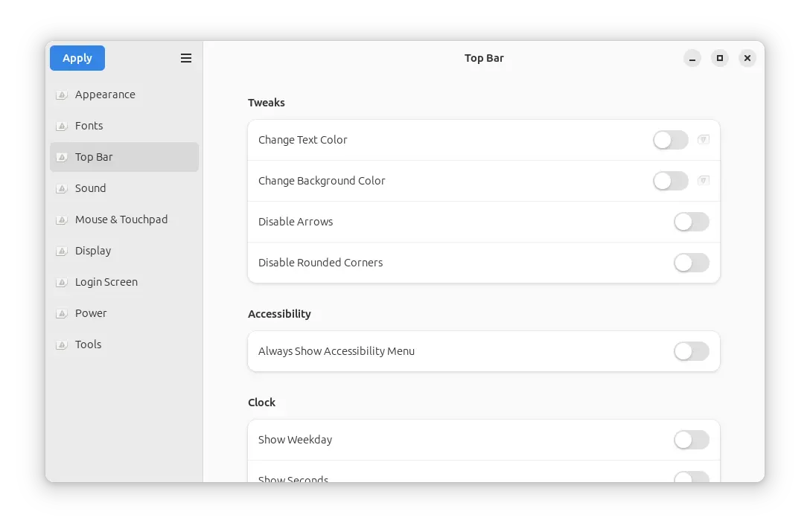The width and height of the screenshot is (810, 532).
Task: Maximize the settings window
Action: (720, 58)
